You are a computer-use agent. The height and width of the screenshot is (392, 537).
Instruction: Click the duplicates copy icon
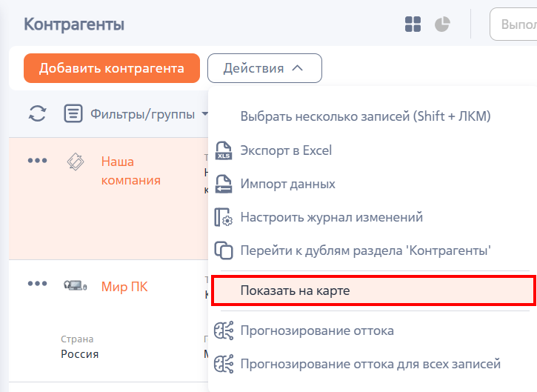pos(224,250)
